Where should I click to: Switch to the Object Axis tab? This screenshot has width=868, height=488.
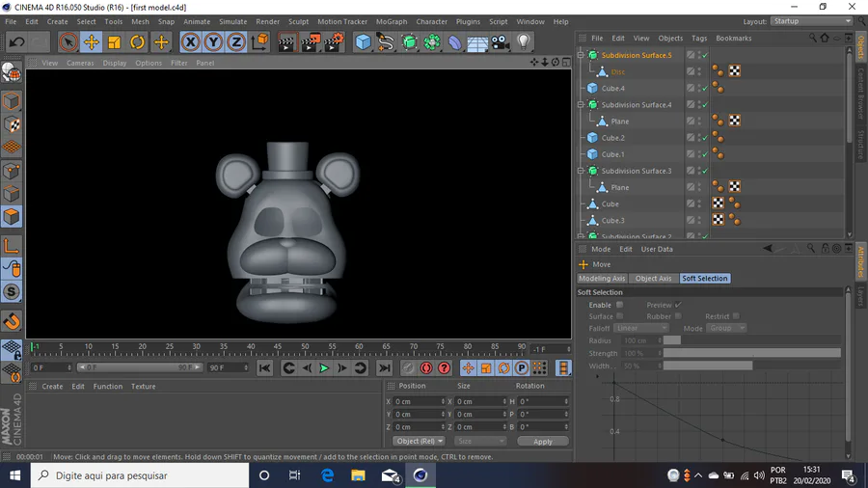[653, 279]
